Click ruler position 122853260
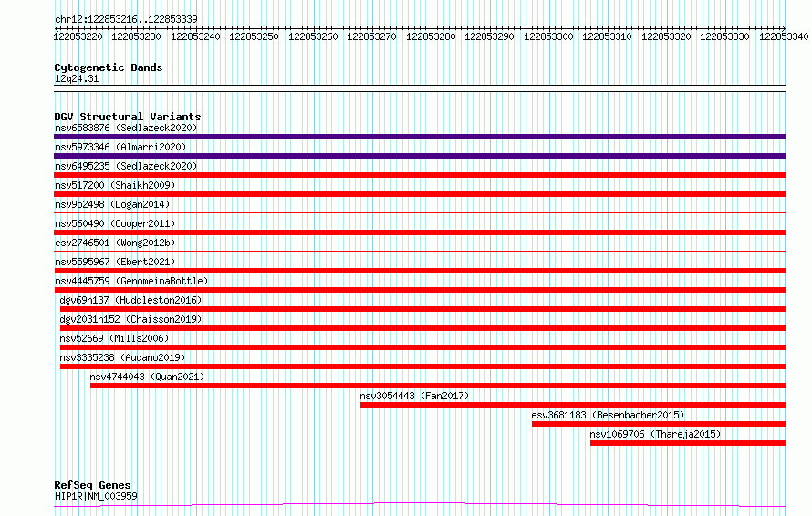 [x=313, y=36]
